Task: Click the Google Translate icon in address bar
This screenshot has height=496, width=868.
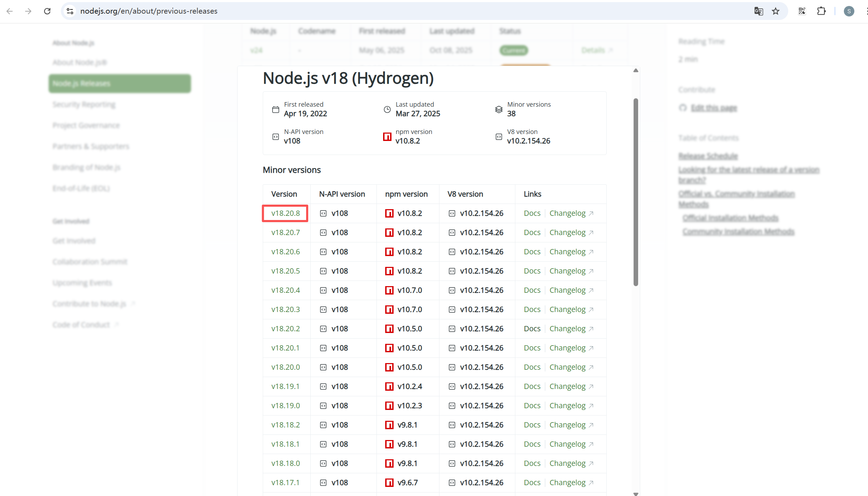Action: coord(758,11)
